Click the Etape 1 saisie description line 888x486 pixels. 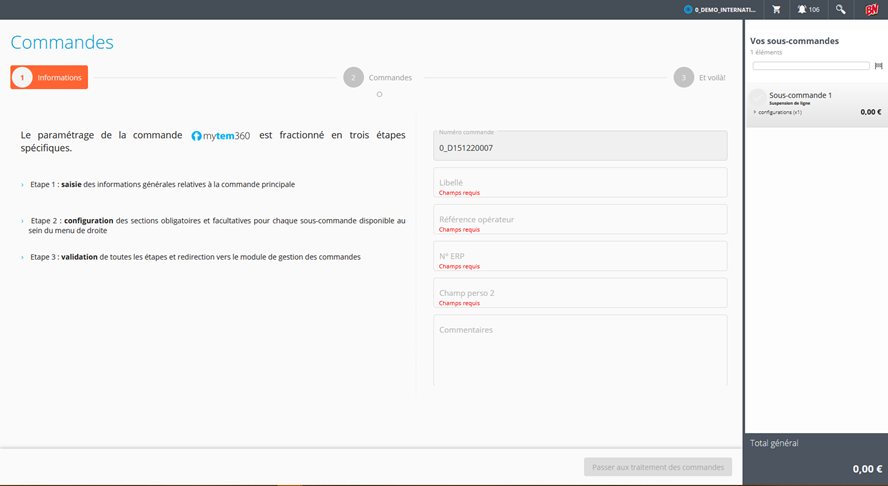click(163, 185)
